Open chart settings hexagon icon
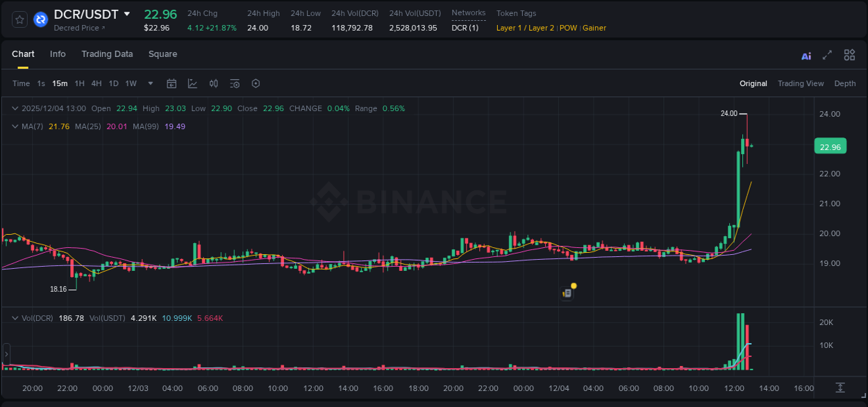The image size is (868, 407). tap(256, 83)
